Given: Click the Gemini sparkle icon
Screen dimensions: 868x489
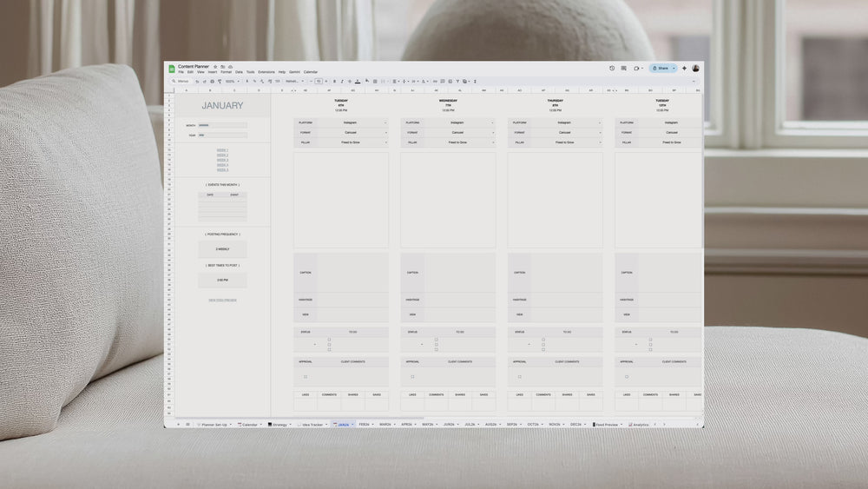Looking at the screenshot, I should [x=684, y=68].
